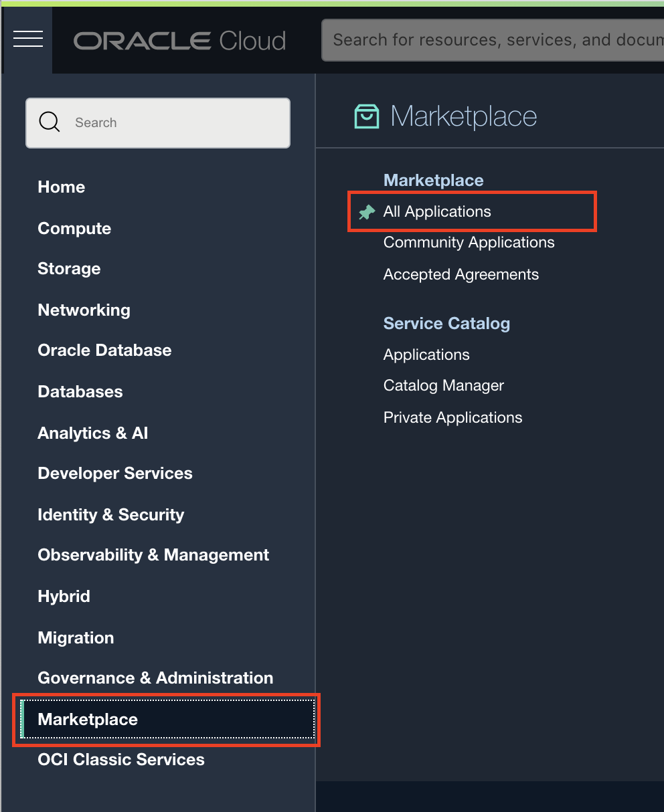Select Networking in the sidebar
The image size is (664, 812).
[x=84, y=310]
